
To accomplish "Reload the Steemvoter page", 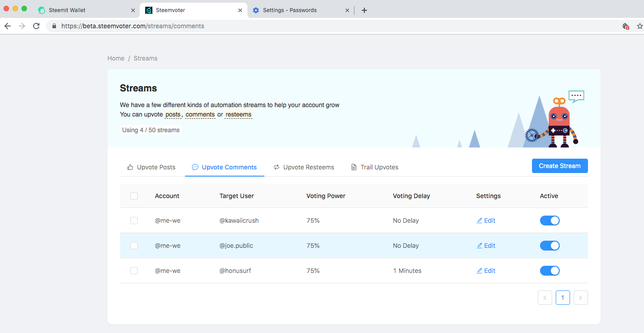I will click(x=36, y=26).
